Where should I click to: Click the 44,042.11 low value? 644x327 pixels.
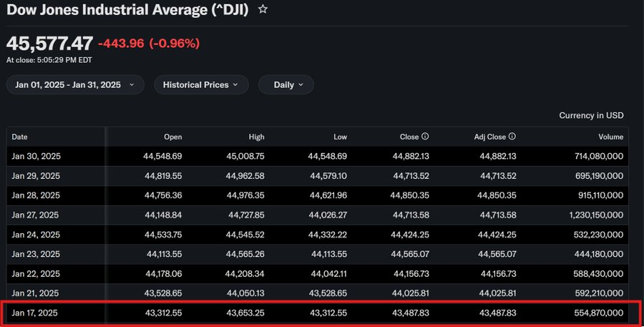328,273
